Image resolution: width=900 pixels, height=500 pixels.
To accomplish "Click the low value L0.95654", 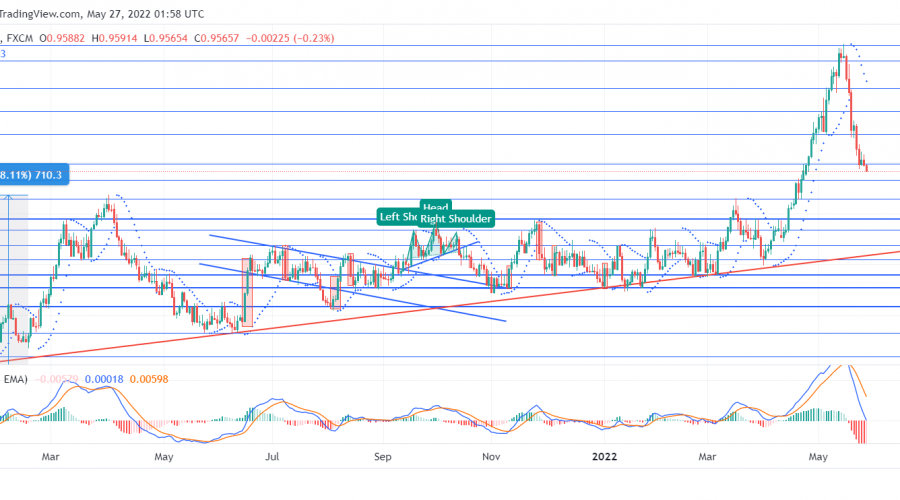I will click(165, 38).
